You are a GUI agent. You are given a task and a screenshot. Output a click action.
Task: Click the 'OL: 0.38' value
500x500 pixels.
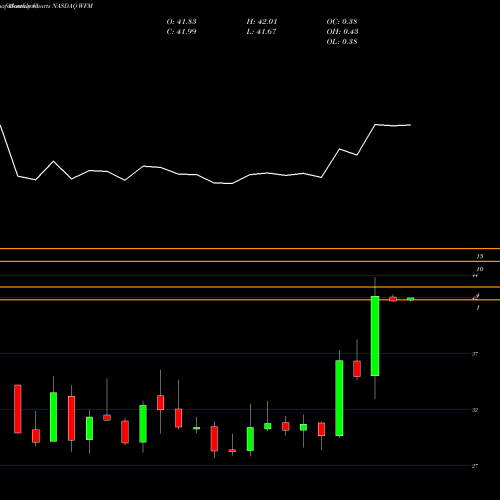(x=342, y=42)
